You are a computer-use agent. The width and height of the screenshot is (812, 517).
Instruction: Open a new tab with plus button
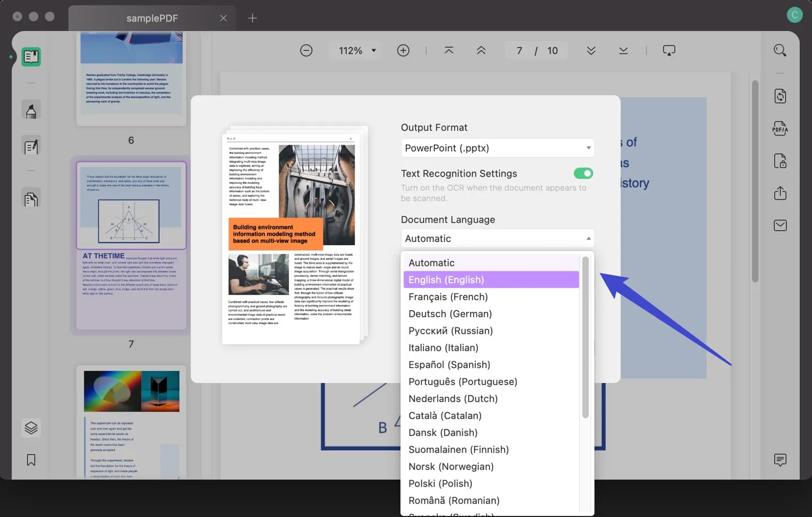[x=253, y=18]
